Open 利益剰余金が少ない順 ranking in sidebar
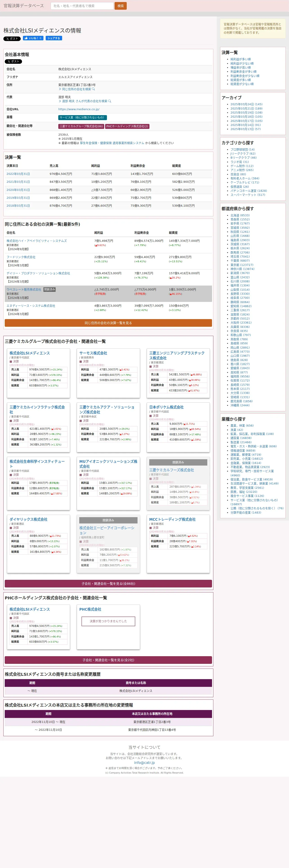This screenshot has width=289, height=868. (245, 76)
